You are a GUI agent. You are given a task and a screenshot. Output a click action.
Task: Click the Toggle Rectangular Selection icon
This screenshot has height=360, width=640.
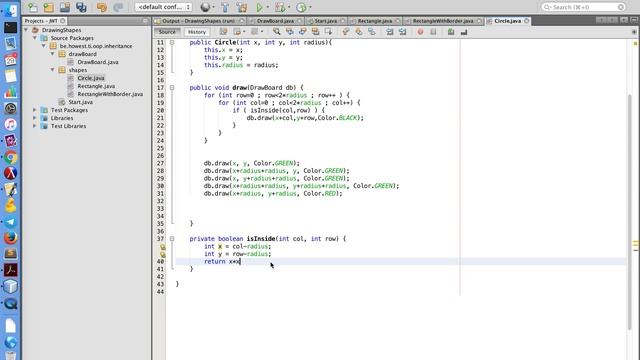point(328,32)
